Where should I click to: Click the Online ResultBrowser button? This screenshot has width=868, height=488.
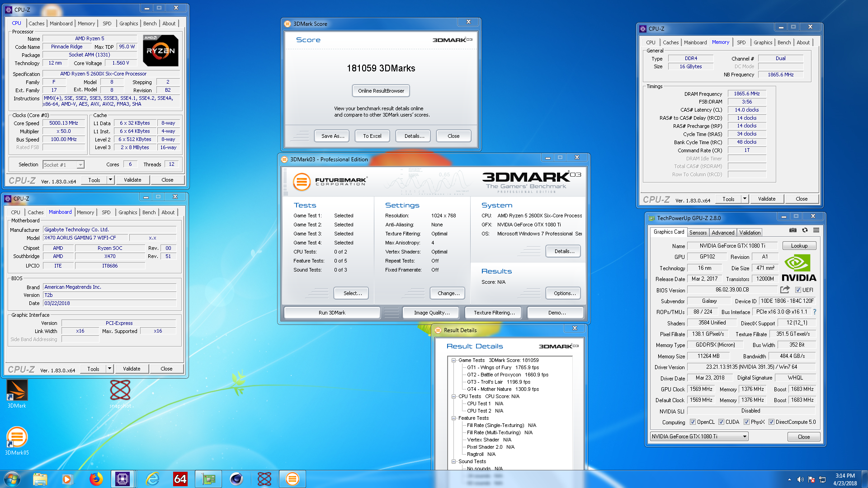pyautogui.click(x=381, y=91)
